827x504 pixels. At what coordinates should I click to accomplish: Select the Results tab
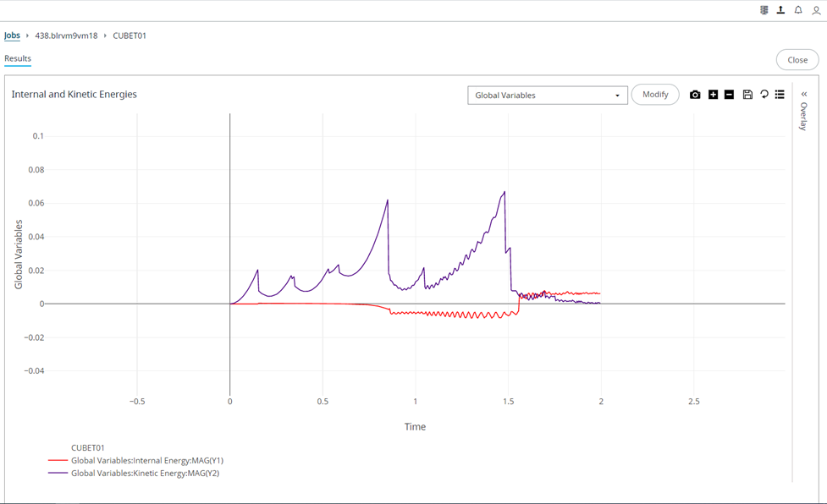18,58
